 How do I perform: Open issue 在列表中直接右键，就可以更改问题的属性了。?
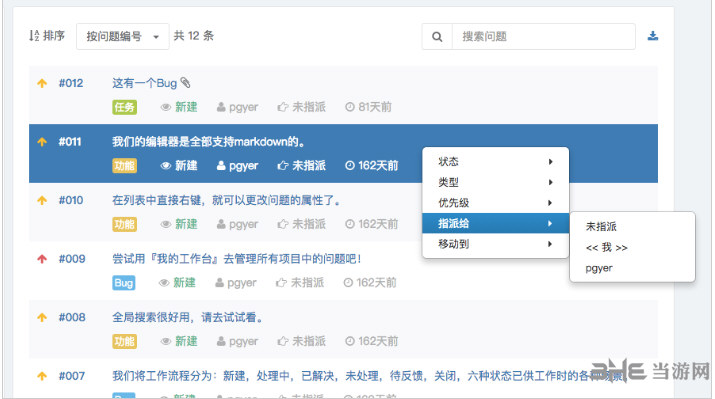click(x=227, y=200)
